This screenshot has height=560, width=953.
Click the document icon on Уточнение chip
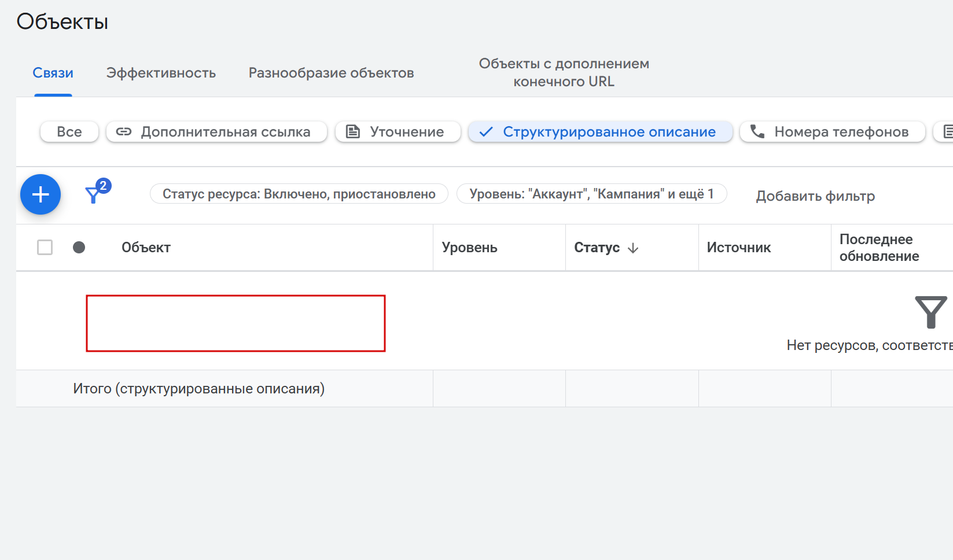pos(353,132)
